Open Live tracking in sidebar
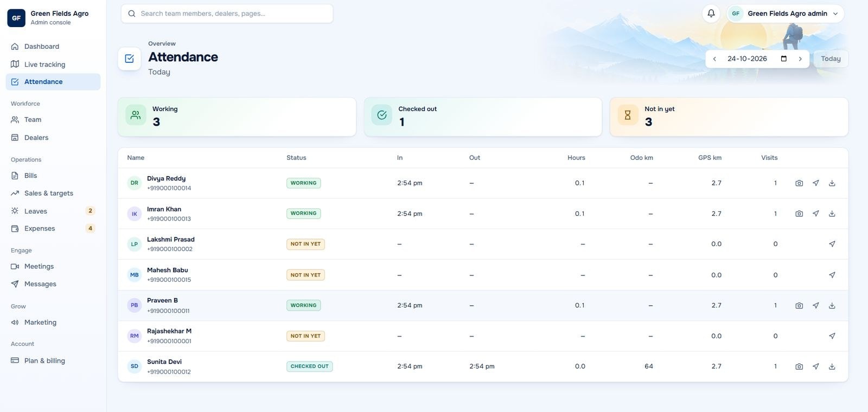Viewport: 868px width, 412px height. click(x=53, y=65)
